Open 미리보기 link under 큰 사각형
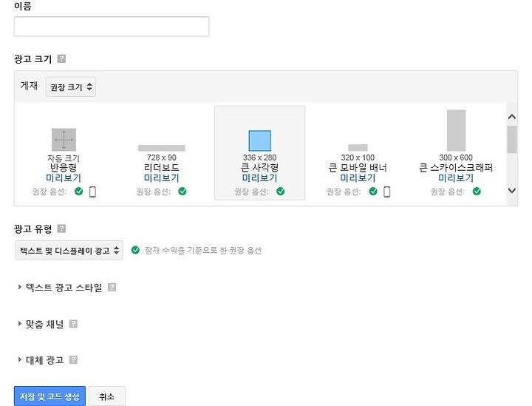Screen dimensions: 532x406 (259, 178)
